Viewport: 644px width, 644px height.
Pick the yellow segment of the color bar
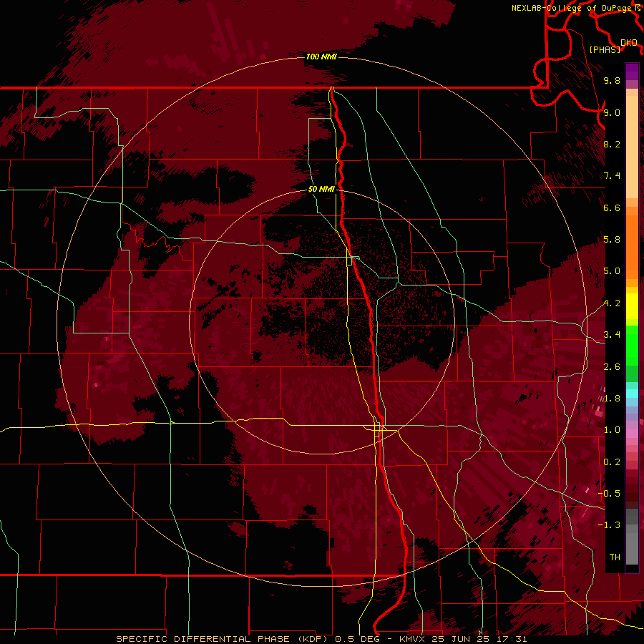pyautogui.click(x=632, y=306)
